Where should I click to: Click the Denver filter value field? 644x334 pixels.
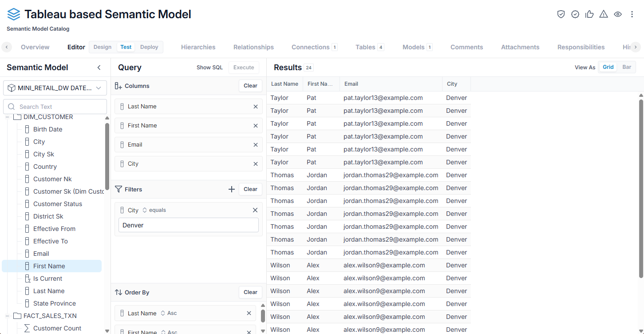tap(189, 225)
